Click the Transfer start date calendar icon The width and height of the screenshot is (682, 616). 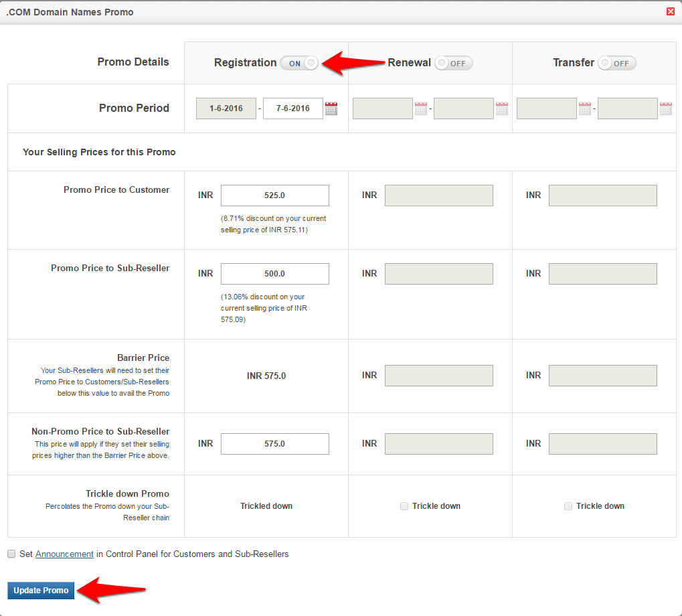point(584,108)
